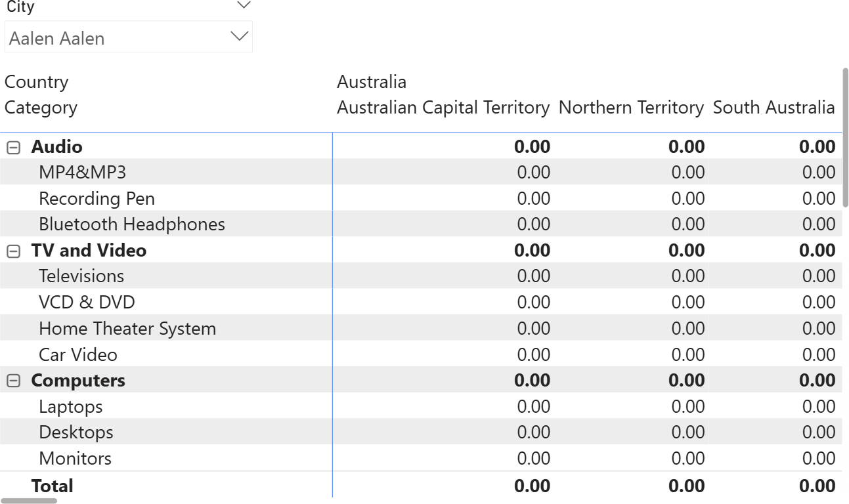
Task: Click the Laptops row label
Action: 71,407
